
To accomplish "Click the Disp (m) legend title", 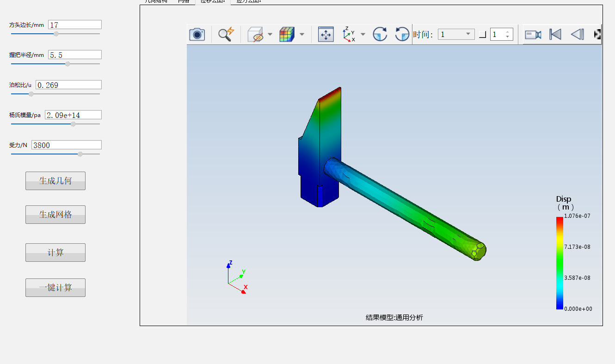I will [564, 203].
